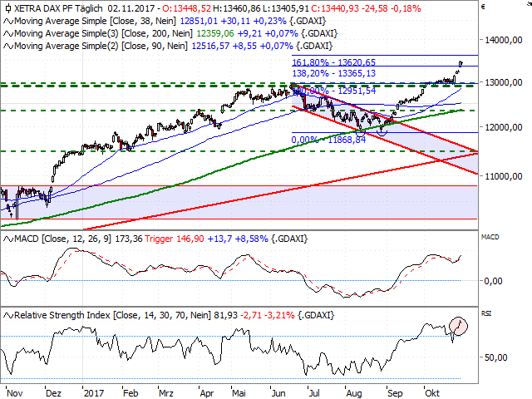The image size is (532, 399).
Task: Select the 138,20% Fibonacci level label
Action: pyautogui.click(x=334, y=73)
